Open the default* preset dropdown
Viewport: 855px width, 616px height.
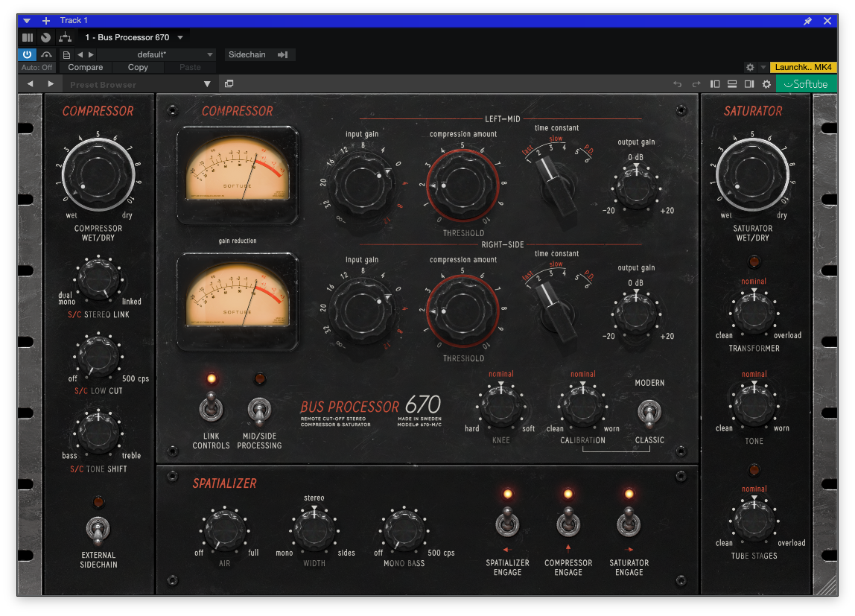[156, 54]
